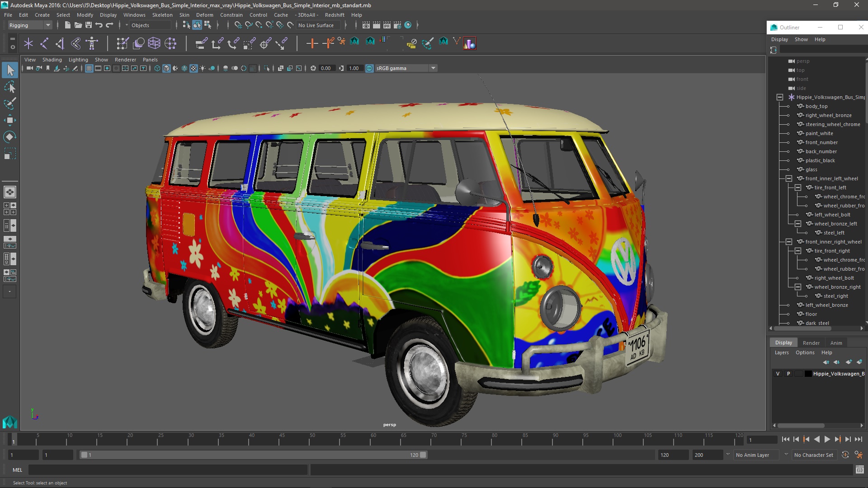Collapse front_inner_right_wheel node
The height and width of the screenshot is (488, 868).
point(789,242)
